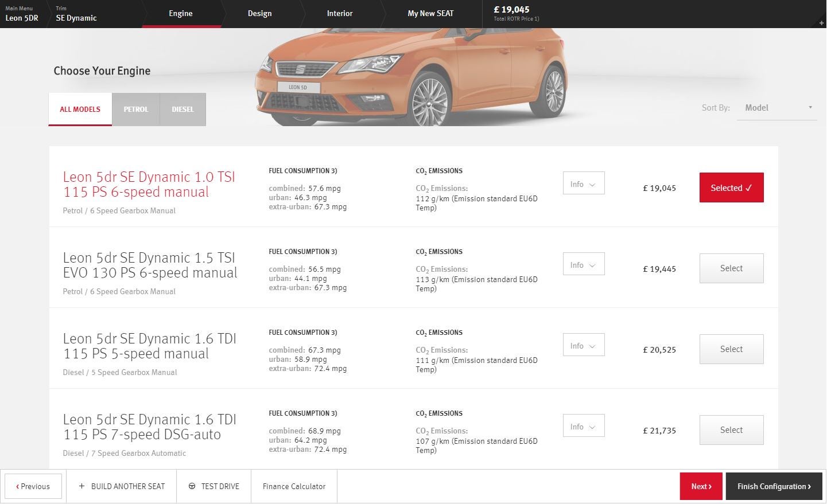
Task: Select the 1.6 TDI 5-speed manual engine
Action: coord(731,349)
